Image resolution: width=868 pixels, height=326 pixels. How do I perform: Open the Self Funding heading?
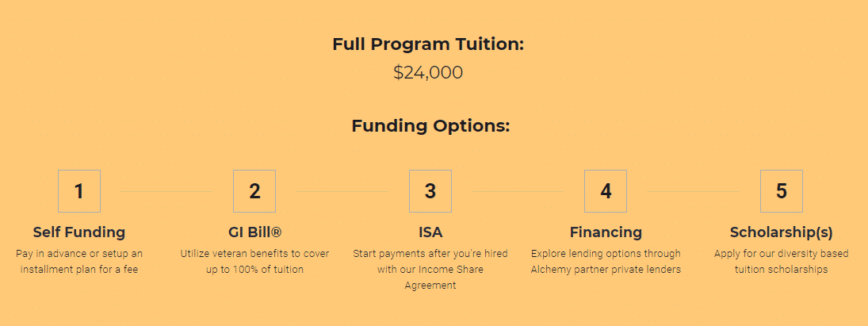[79, 232]
